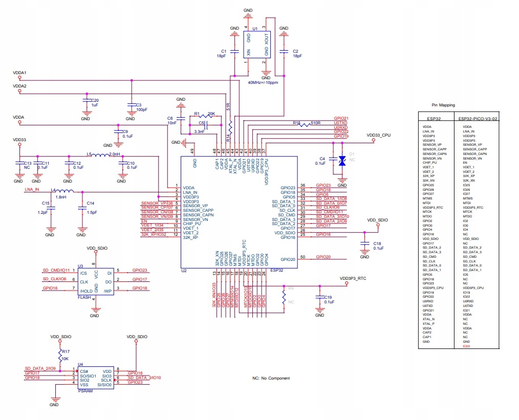The width and height of the screenshot is (519, 420).
Task: Click the LNA_IN net label
Action: point(32,189)
